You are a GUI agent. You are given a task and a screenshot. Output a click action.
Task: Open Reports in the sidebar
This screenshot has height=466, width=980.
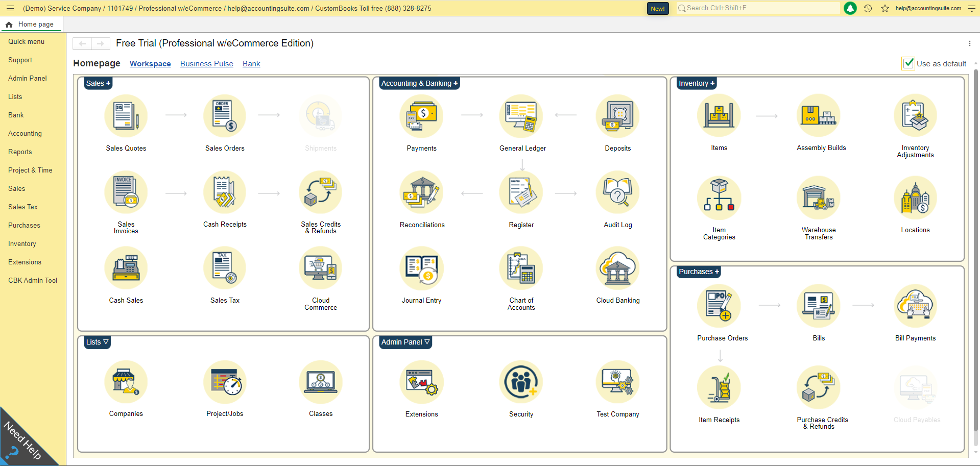20,152
